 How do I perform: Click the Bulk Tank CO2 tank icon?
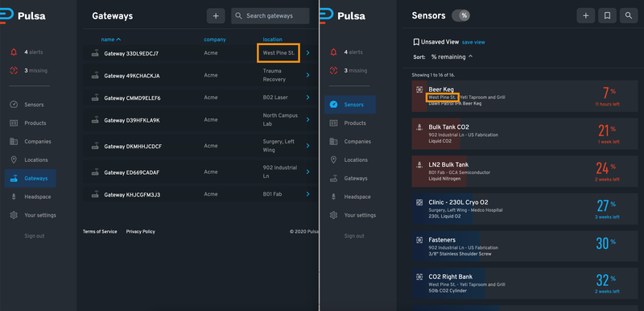419,127
